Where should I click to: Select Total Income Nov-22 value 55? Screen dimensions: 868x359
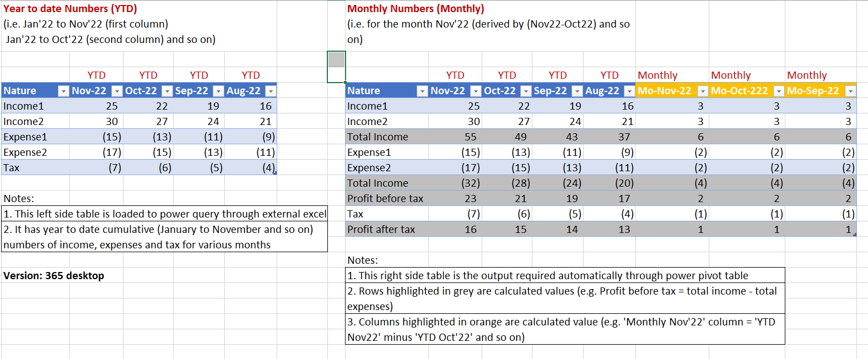pyautogui.click(x=471, y=137)
